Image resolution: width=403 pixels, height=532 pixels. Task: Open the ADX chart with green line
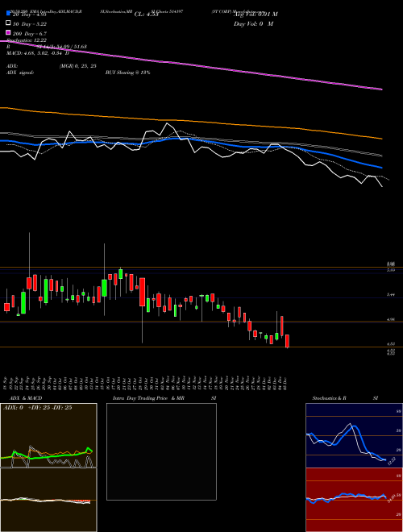click(x=48, y=435)
